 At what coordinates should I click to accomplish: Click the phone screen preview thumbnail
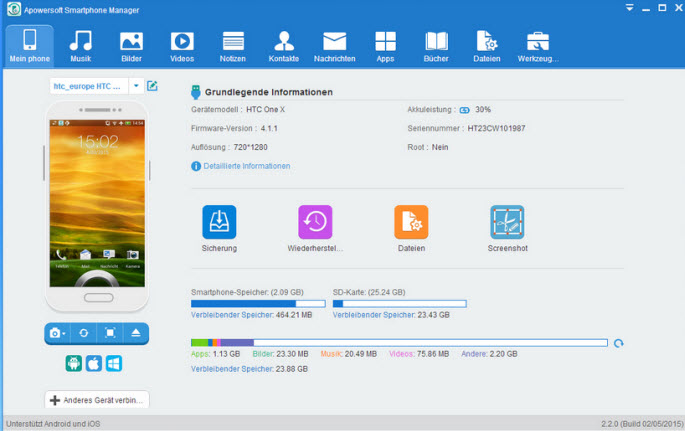tap(97, 203)
